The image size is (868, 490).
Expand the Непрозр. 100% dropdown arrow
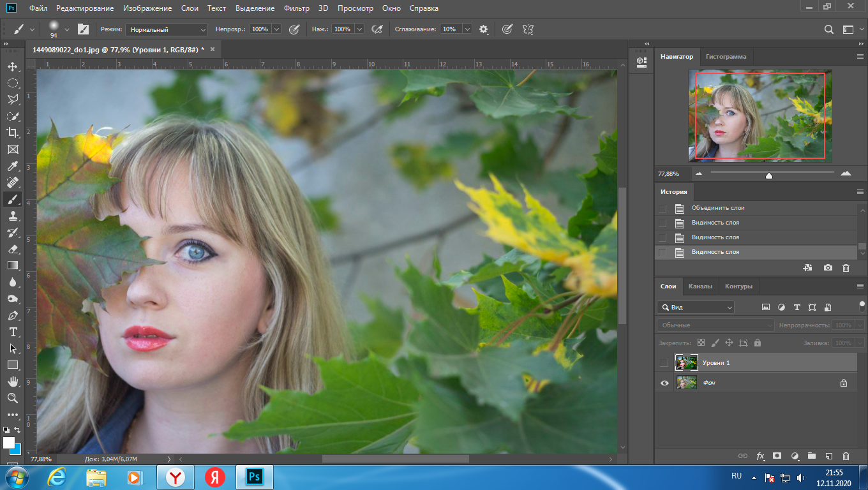click(276, 29)
